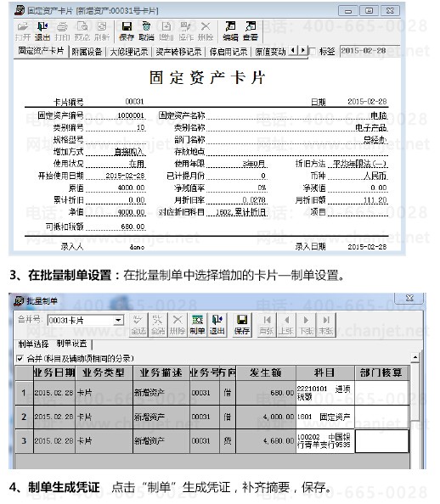440x504 pixels.
Task: Click the 部门核算 column header
Action: (x=382, y=372)
